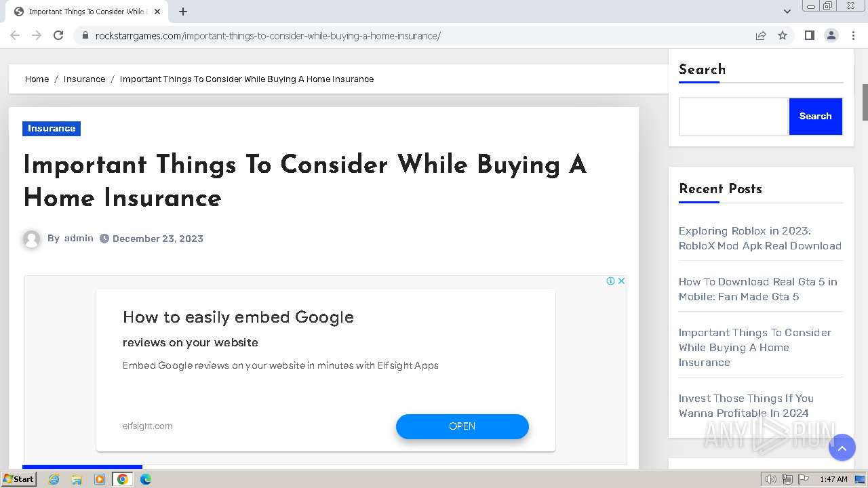Click the ad info icon
The height and width of the screenshot is (488, 868).
point(610,281)
